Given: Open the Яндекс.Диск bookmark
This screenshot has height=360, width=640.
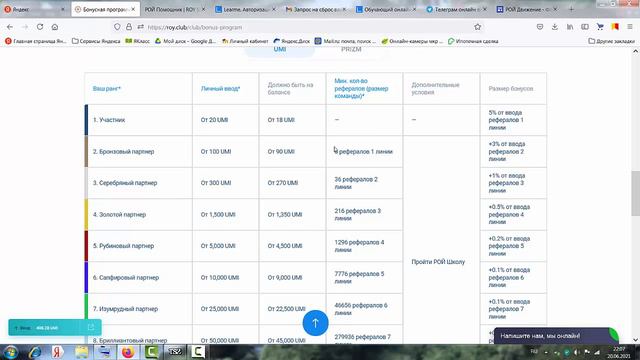Looking at the screenshot, I should click(292, 41).
